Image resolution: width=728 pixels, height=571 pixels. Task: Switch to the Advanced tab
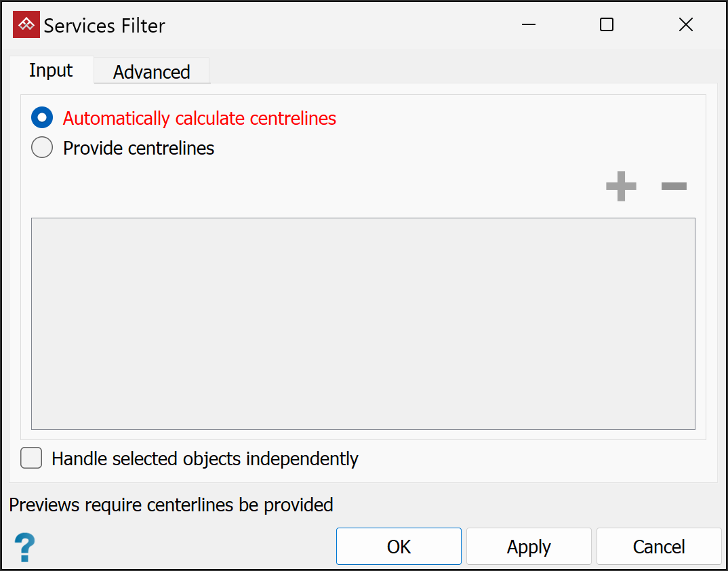[151, 72]
